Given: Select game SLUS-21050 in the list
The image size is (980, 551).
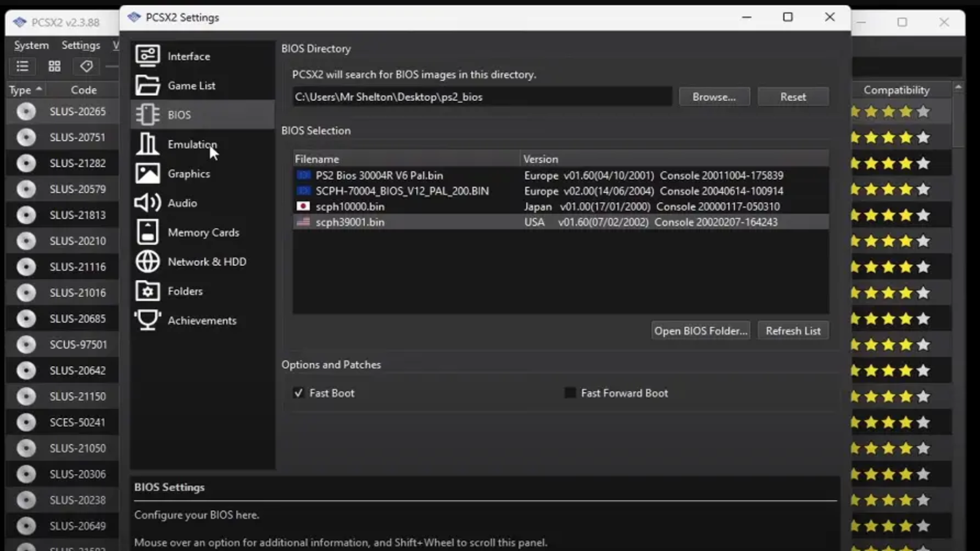Looking at the screenshot, I should coord(78,448).
